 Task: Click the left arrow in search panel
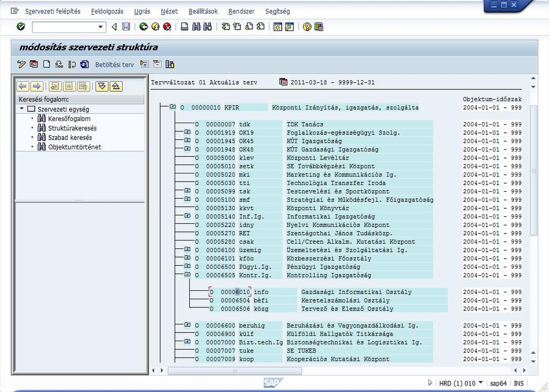point(23,86)
